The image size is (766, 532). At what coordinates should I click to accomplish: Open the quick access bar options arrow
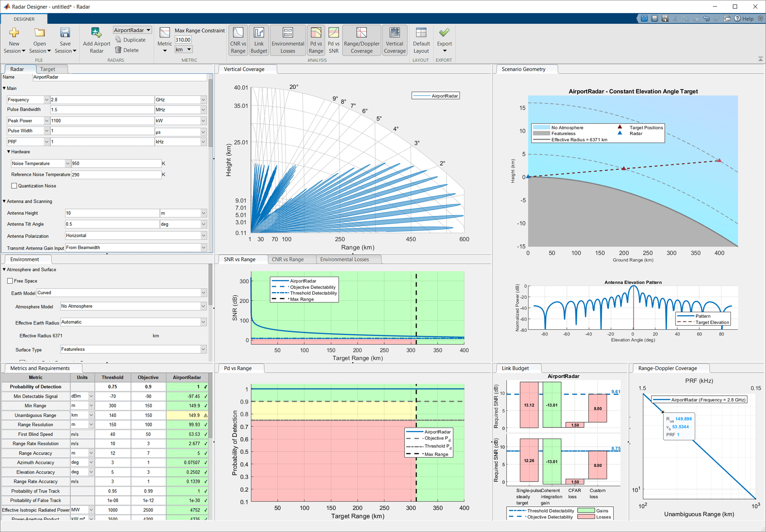click(760, 18)
